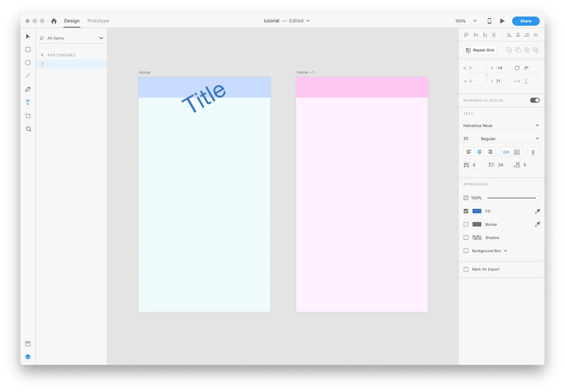
Task: Align objects to horizontal center
Action: [518, 35]
